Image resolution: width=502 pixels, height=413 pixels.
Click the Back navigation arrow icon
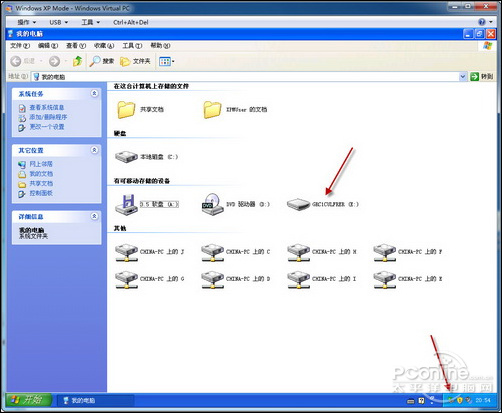point(15,61)
